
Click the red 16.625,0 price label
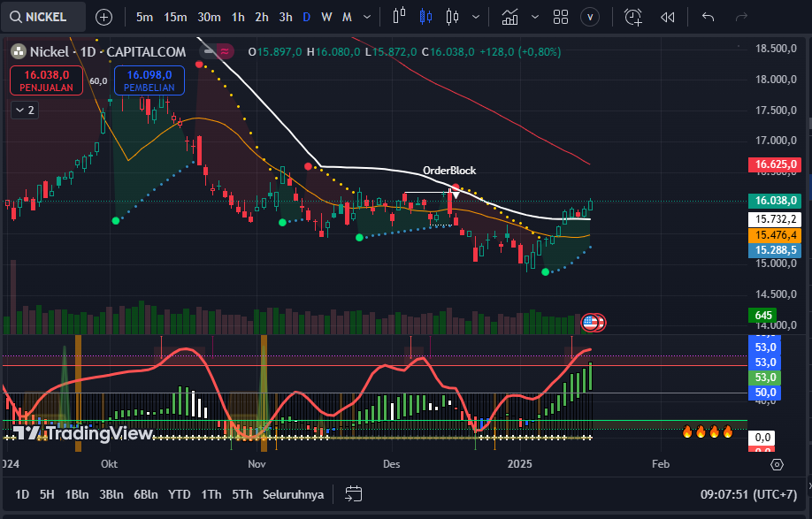(777, 164)
